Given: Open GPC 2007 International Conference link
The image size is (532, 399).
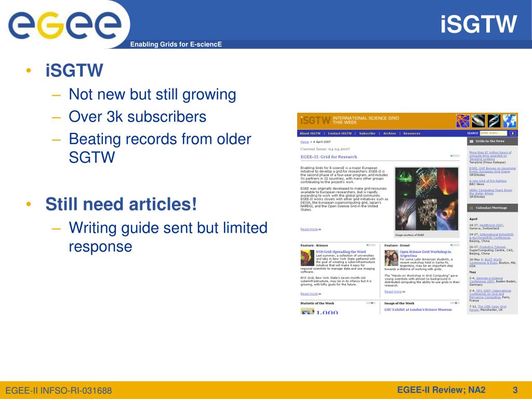Looking at the screenshot, I should click(x=490, y=294).
